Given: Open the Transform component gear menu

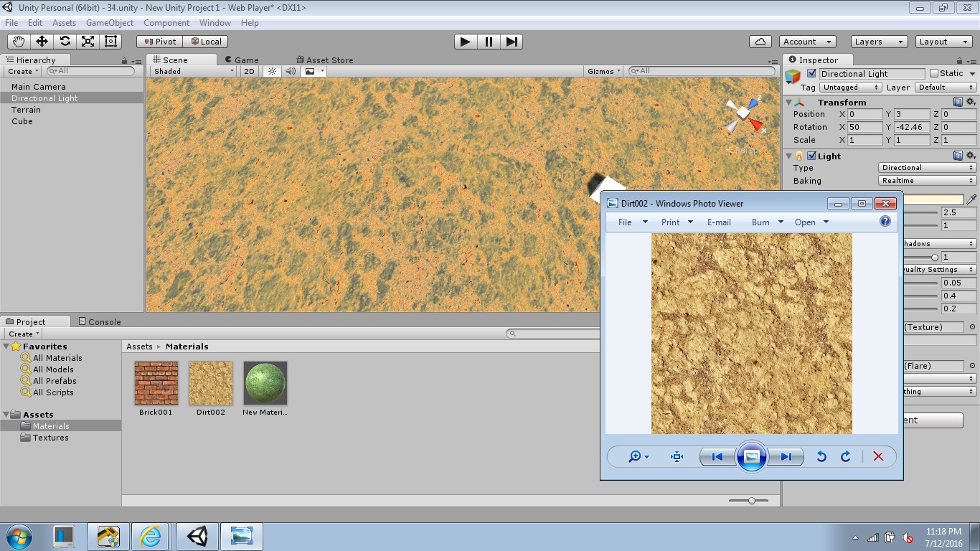Looking at the screenshot, I should tap(971, 102).
